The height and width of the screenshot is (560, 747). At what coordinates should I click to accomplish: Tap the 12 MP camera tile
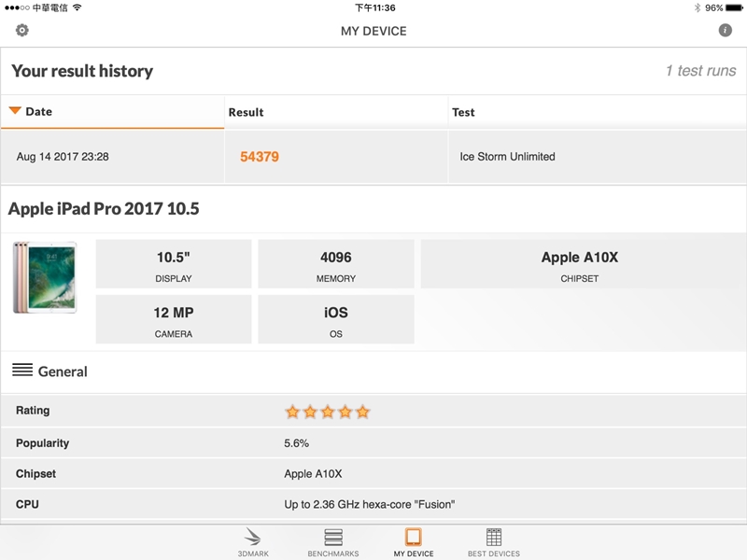tap(174, 319)
